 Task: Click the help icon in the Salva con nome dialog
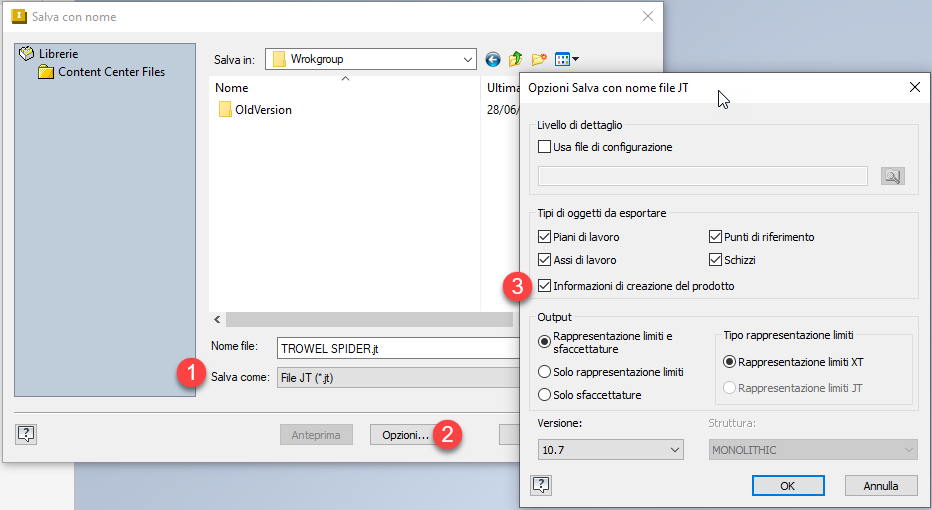tap(26, 434)
